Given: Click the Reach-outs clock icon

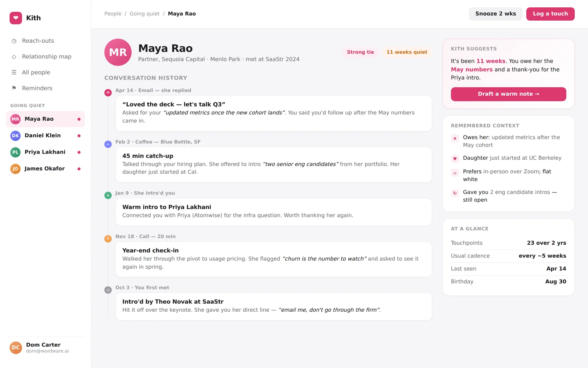Looking at the screenshot, I should [x=14, y=41].
